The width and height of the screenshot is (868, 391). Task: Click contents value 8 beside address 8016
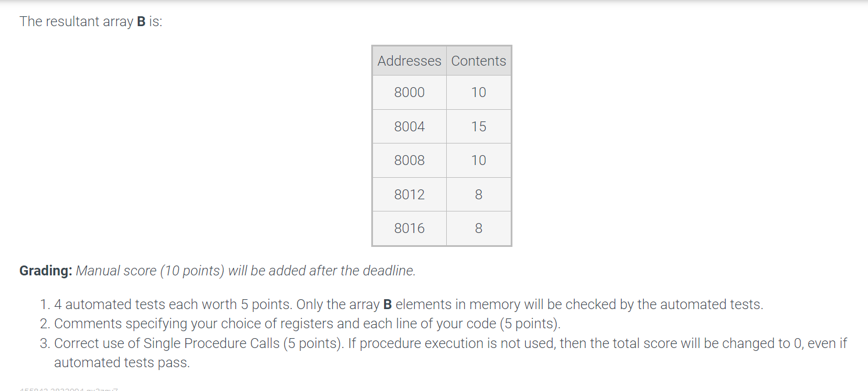[x=479, y=228]
